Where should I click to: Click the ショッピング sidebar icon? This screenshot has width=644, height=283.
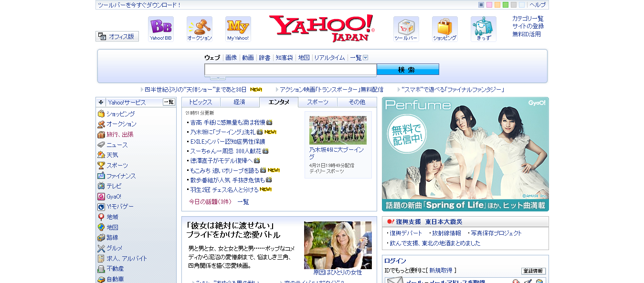coord(101,114)
